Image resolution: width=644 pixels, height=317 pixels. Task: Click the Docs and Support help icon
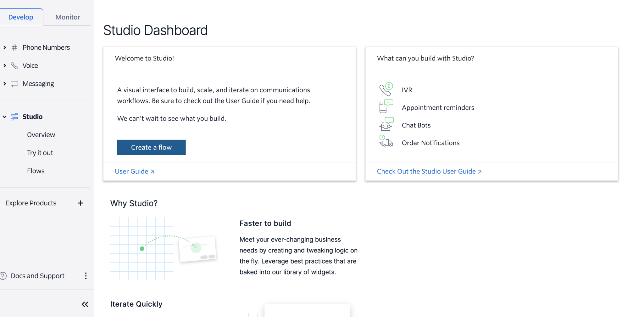click(x=3, y=275)
